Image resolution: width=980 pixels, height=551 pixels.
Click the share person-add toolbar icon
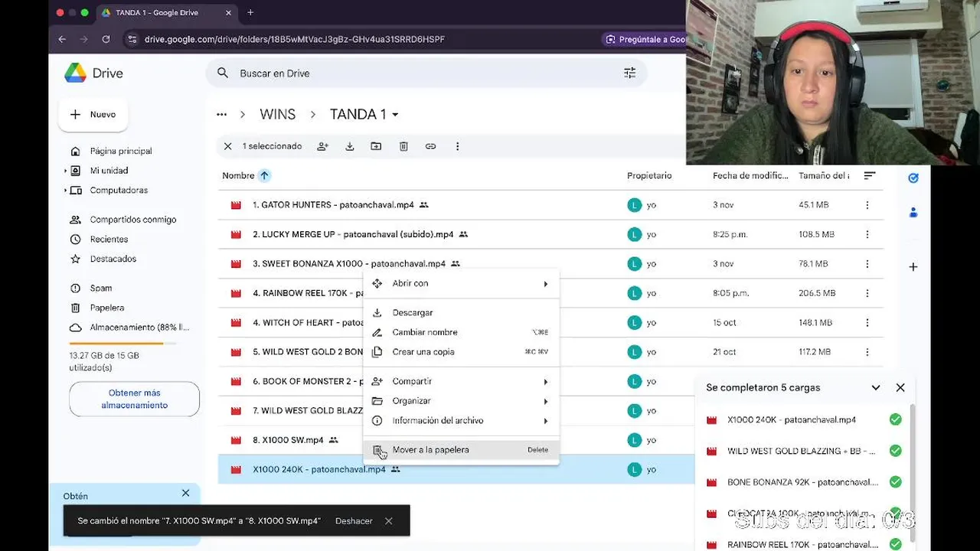pos(322,146)
